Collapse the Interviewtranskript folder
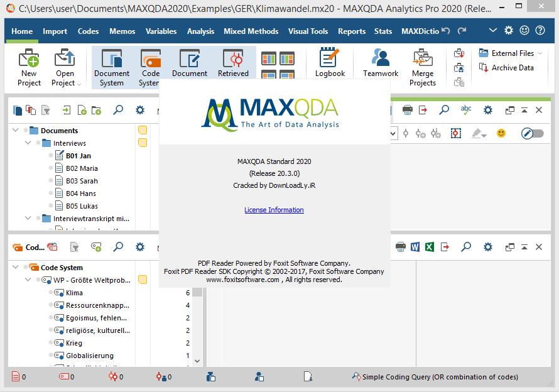Screen dimensions: 559x392 pyautogui.click(x=28, y=218)
